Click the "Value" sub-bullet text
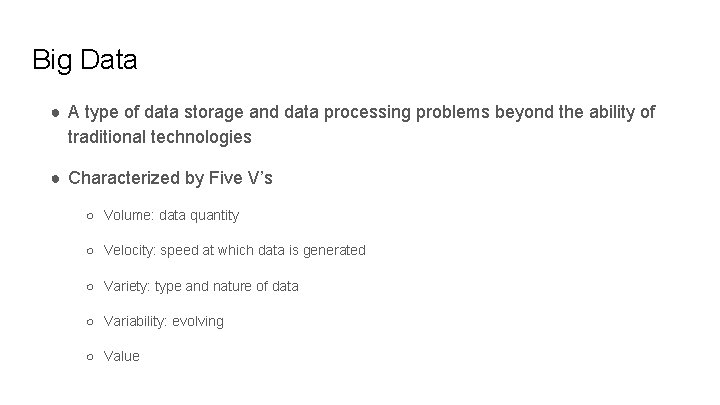 pyautogui.click(x=122, y=356)
